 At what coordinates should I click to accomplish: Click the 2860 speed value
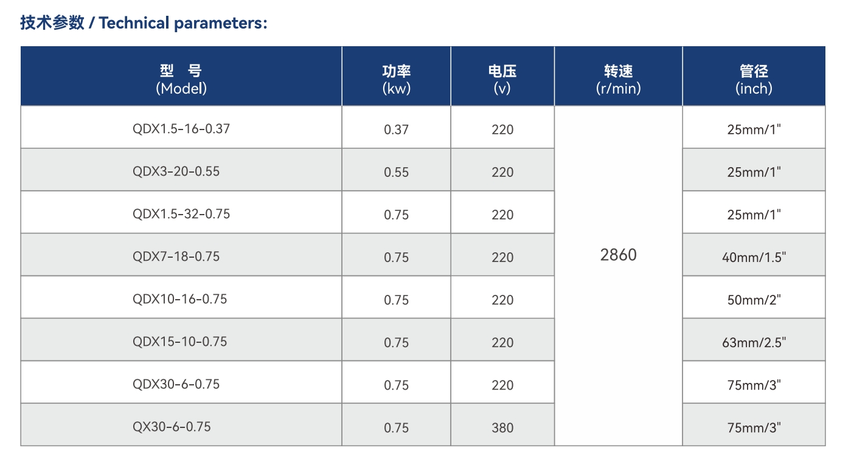pos(618,255)
